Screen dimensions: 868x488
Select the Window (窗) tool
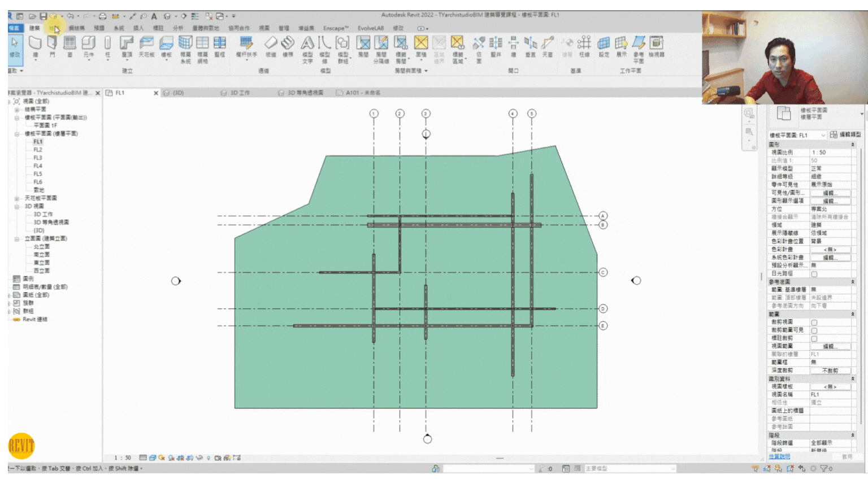[70, 46]
